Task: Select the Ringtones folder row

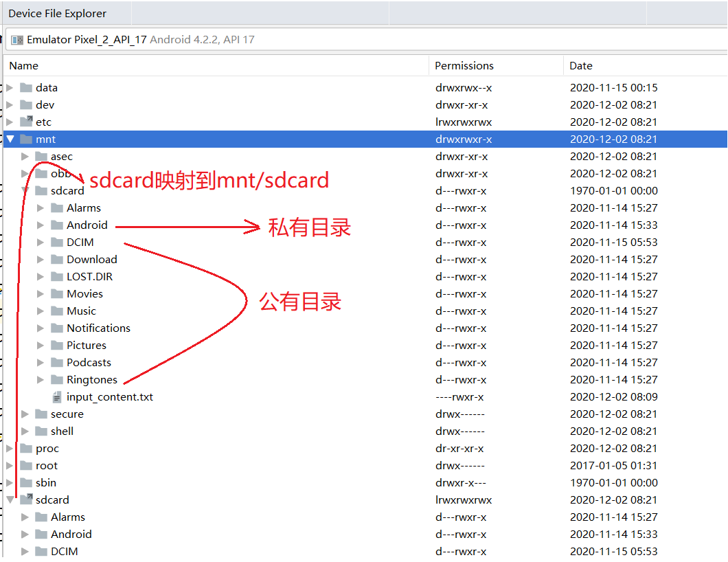Action: pyautogui.click(x=91, y=380)
